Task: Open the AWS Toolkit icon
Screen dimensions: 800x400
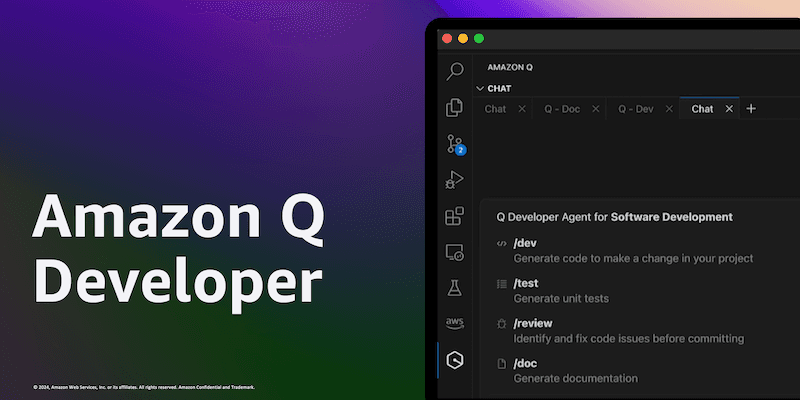Action: [455, 323]
